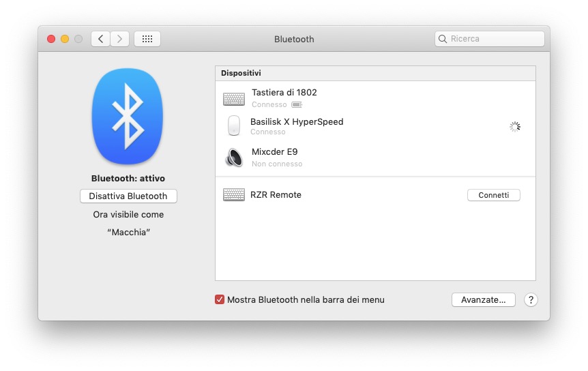Click the spinning progress indicator for Basilisk
Image resolution: width=588 pixels, height=371 pixels.
(515, 127)
